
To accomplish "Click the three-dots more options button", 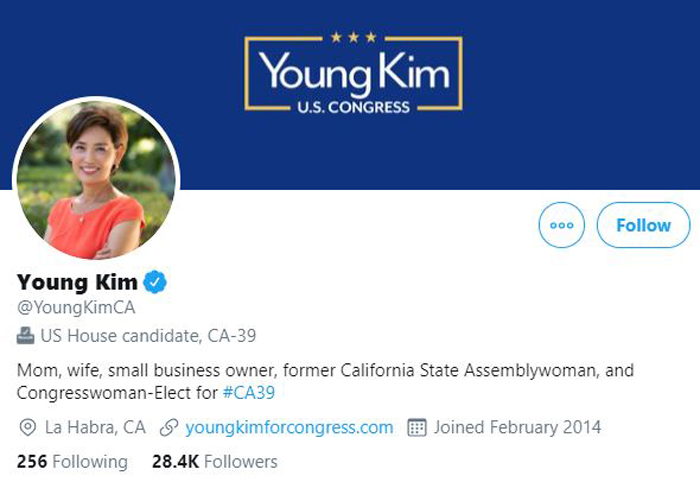I will click(561, 225).
